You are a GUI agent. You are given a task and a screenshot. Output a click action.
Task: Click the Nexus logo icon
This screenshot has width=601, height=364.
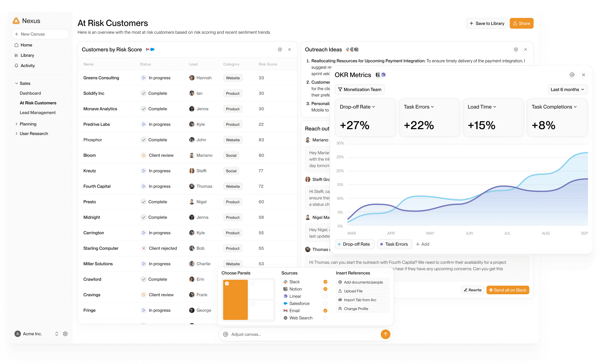(x=16, y=21)
